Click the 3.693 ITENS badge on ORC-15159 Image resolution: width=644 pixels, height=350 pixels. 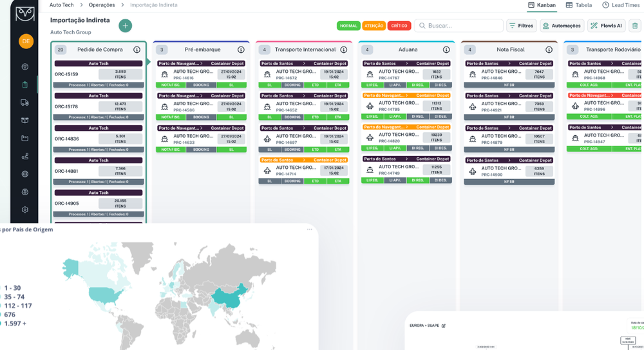point(120,74)
